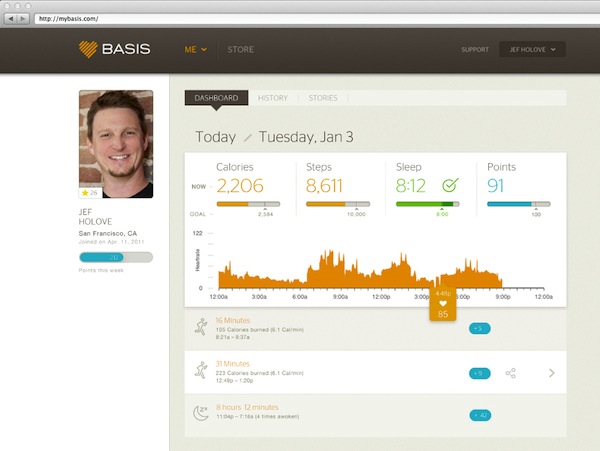Click the browser address bar
600x451 pixels.
click(317, 18)
